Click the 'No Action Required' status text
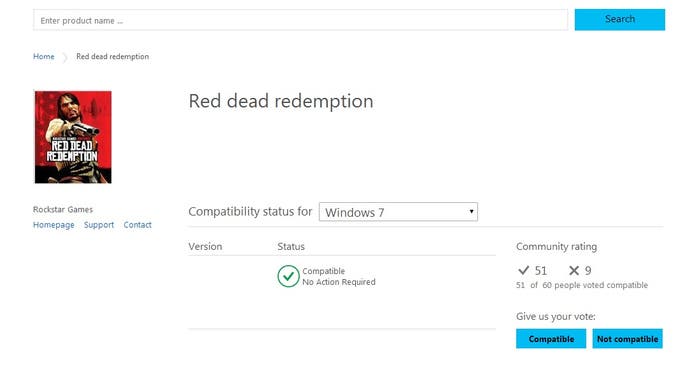Viewport: 690px width, 391px height. [x=339, y=282]
